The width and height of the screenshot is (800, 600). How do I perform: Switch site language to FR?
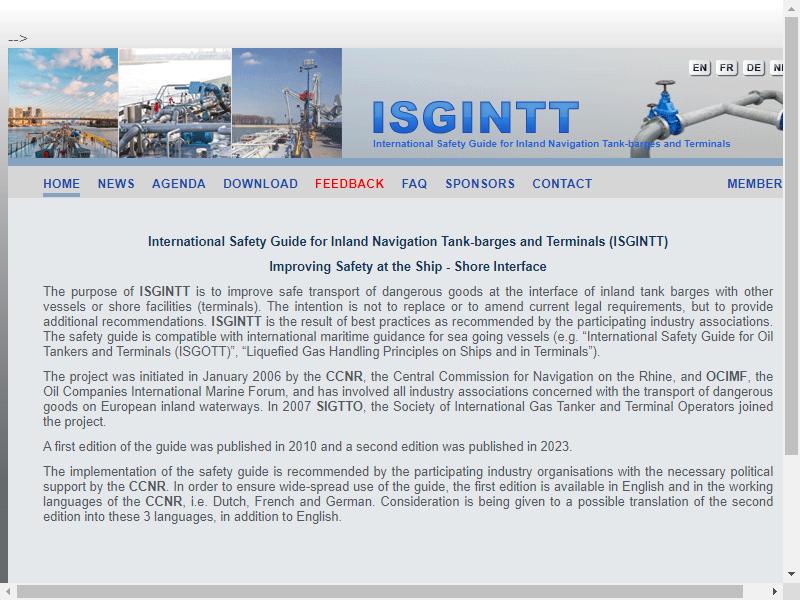(727, 68)
